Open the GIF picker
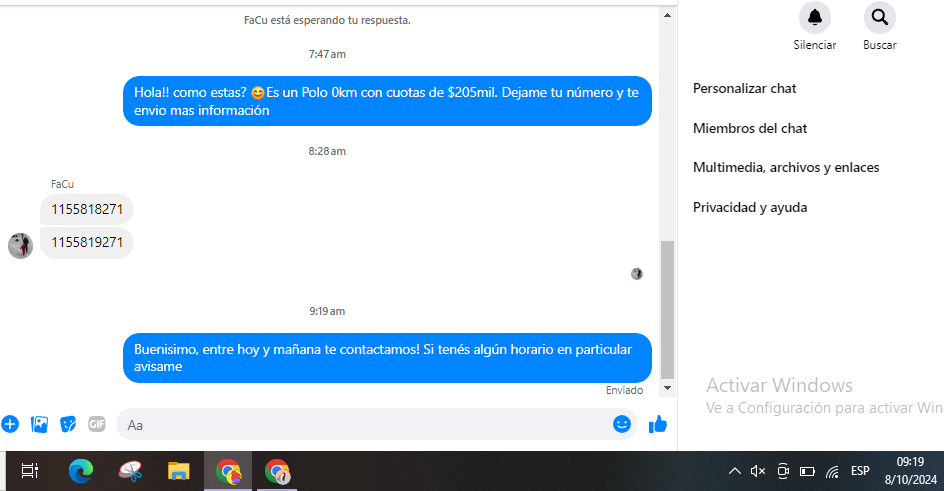 (x=97, y=424)
